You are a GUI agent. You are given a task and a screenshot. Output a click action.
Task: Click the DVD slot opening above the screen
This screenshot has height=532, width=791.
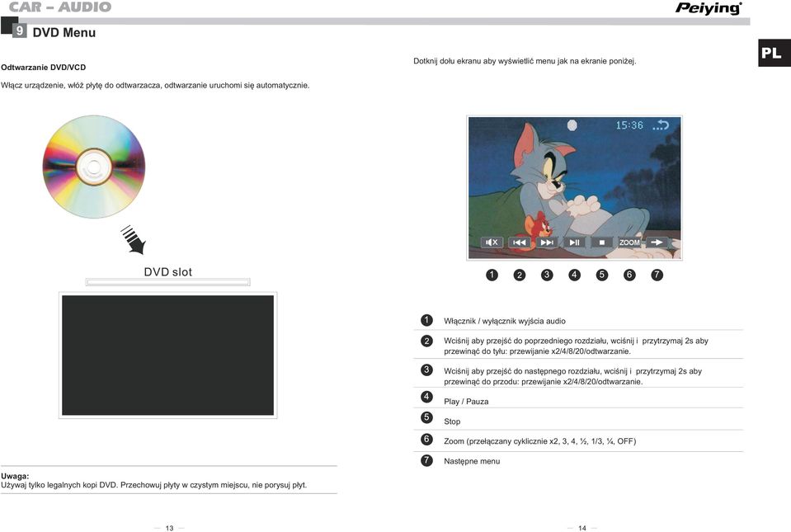coord(168,282)
